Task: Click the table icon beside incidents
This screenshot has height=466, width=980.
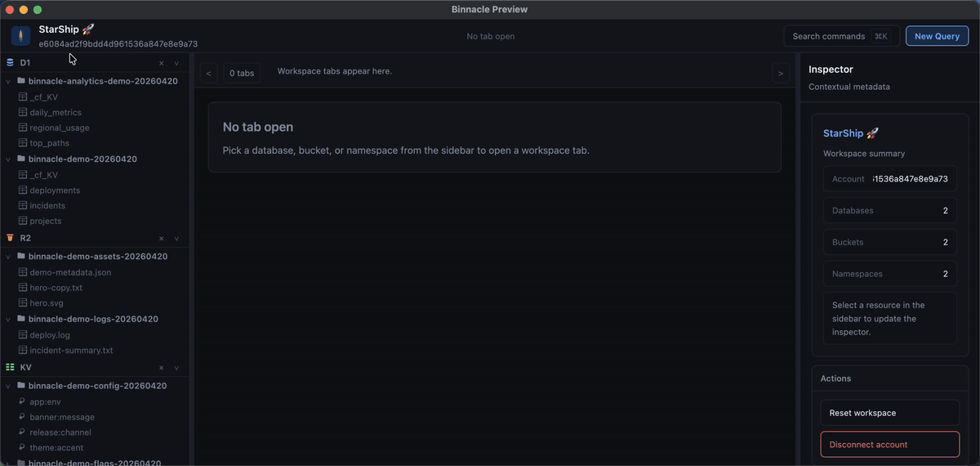Action: tap(23, 205)
